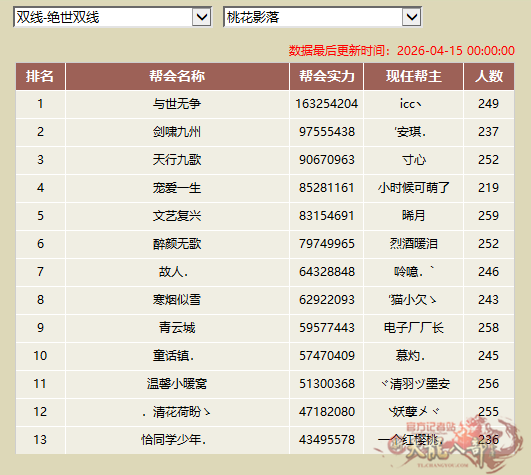
Task: Click guild leader name 小时候可萌了
Action: click(x=413, y=188)
